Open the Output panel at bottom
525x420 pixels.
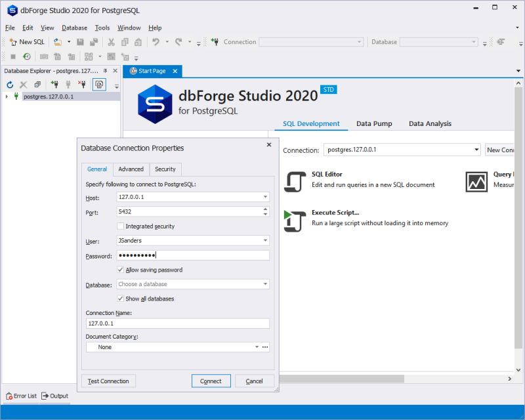click(x=54, y=396)
